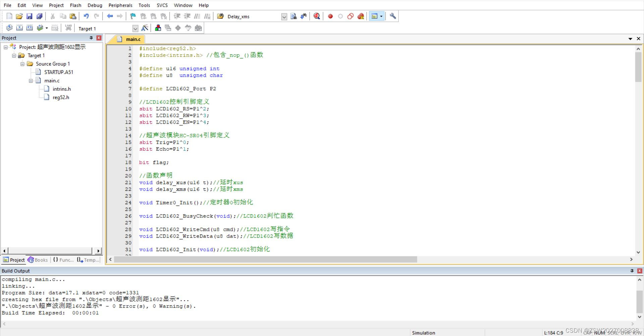Close the Project panel with the red X

pos(99,38)
